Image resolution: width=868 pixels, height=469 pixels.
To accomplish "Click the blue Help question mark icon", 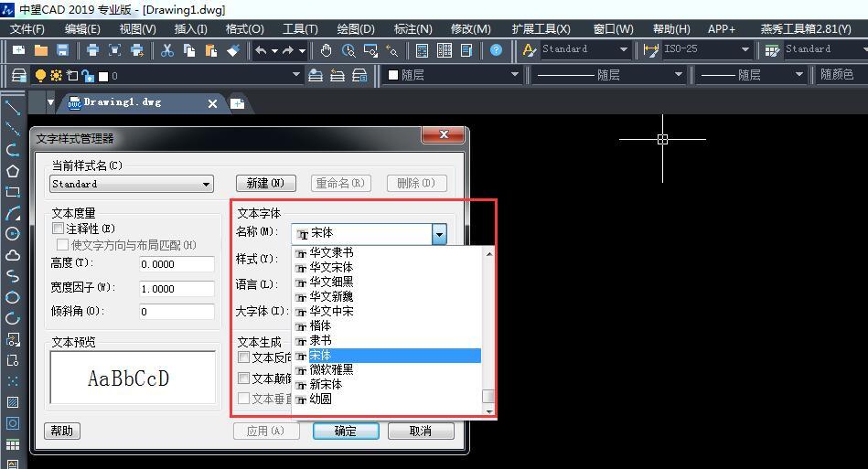I will pyautogui.click(x=497, y=50).
